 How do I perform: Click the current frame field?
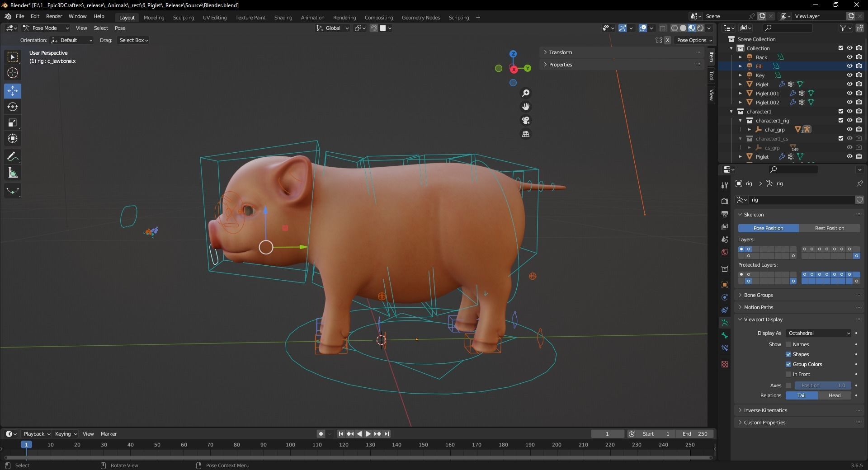[608, 434]
